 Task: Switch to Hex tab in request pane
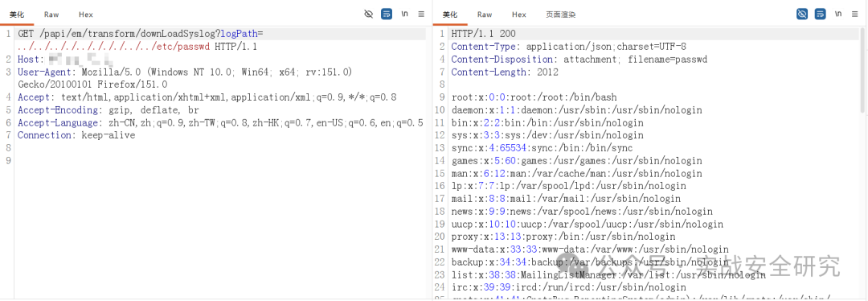click(x=86, y=14)
